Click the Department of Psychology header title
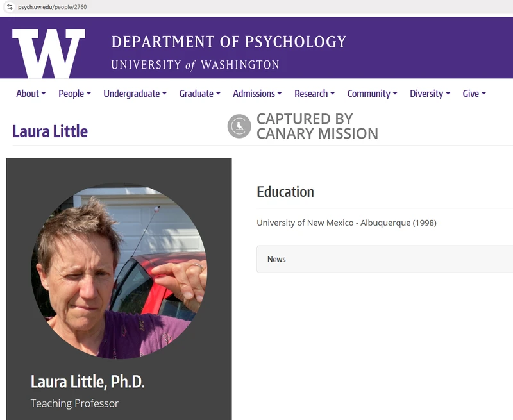Viewport: 513px width, 420px height. [x=229, y=42]
